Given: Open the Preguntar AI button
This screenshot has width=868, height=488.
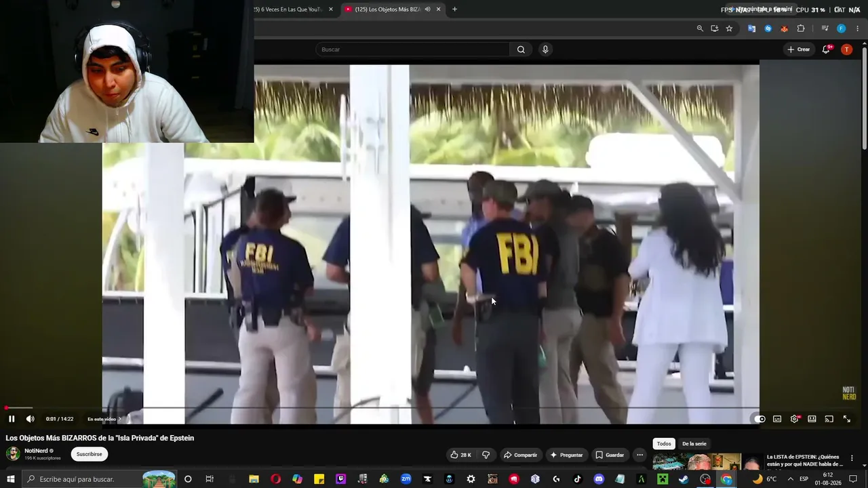Looking at the screenshot, I should coord(566,455).
